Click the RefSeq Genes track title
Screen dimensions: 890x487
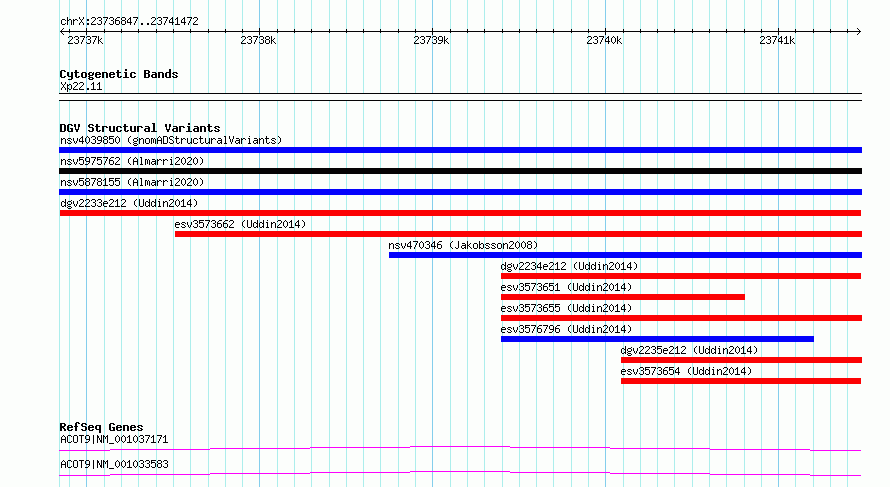pyautogui.click(x=101, y=427)
